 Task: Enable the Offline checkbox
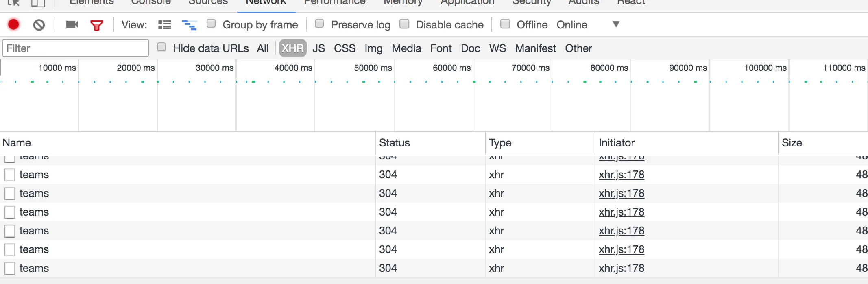(x=505, y=24)
